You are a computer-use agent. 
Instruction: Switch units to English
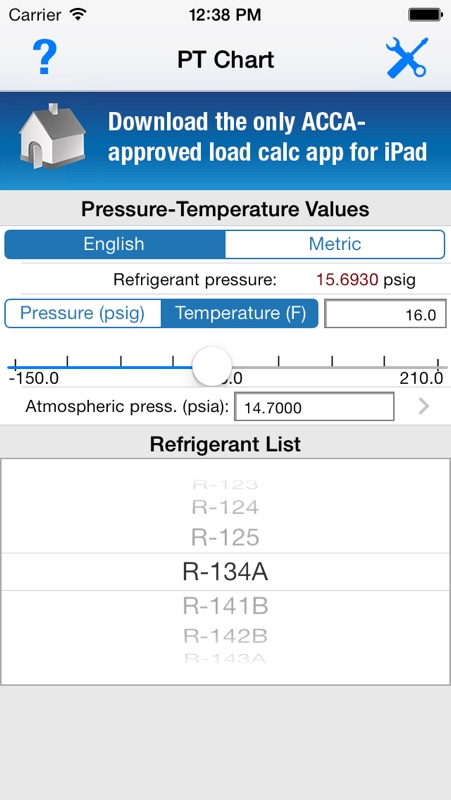pyautogui.click(x=114, y=244)
